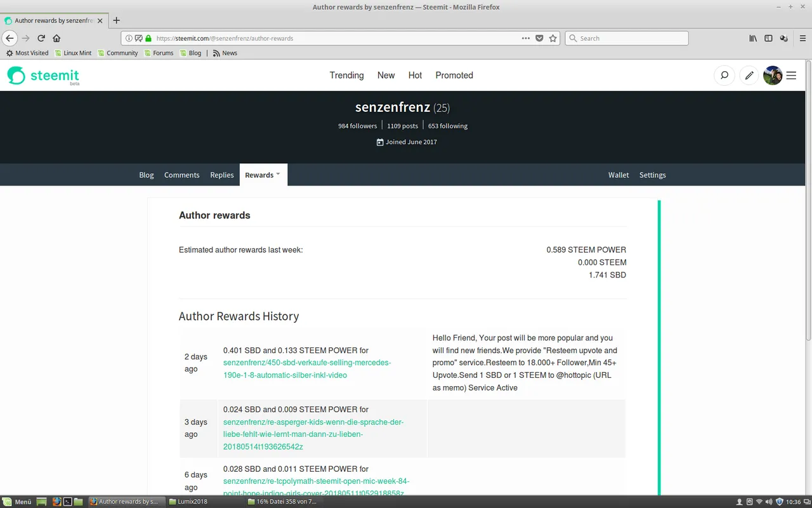The height and width of the screenshot is (508, 812).
Task: Click the 'Author Rewards History' heading
Action: click(239, 316)
